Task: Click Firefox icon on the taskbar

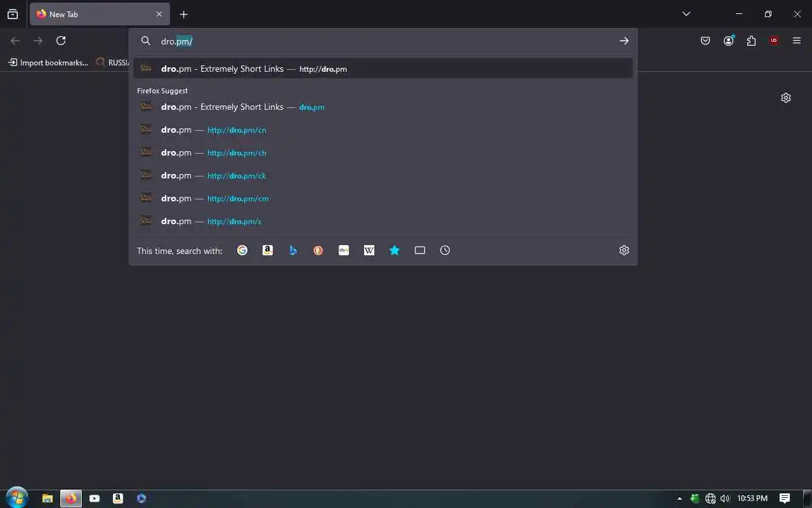Action: 70,498
